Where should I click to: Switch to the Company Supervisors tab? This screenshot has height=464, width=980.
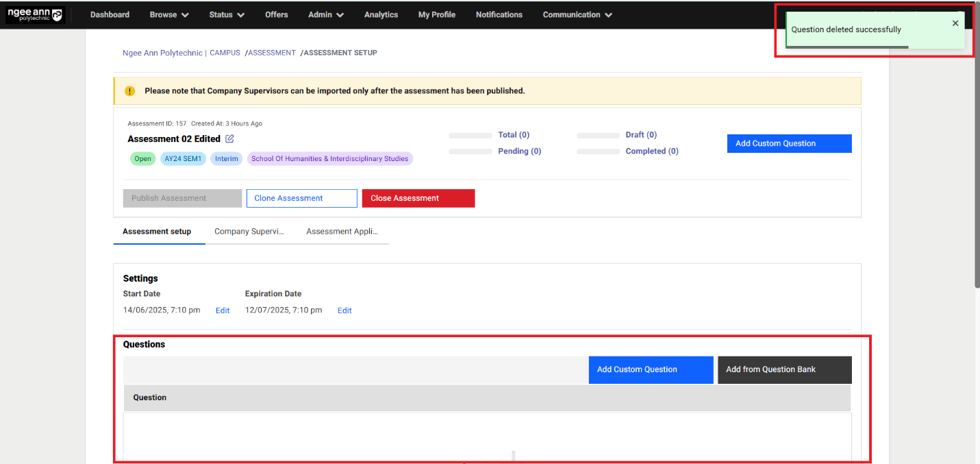click(249, 232)
